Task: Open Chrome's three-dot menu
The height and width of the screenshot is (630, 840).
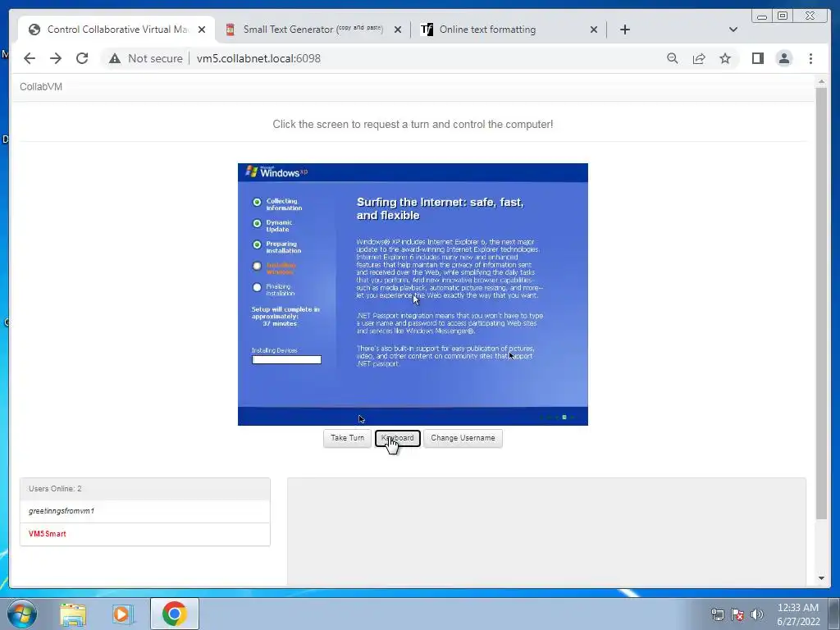Action: [810, 58]
